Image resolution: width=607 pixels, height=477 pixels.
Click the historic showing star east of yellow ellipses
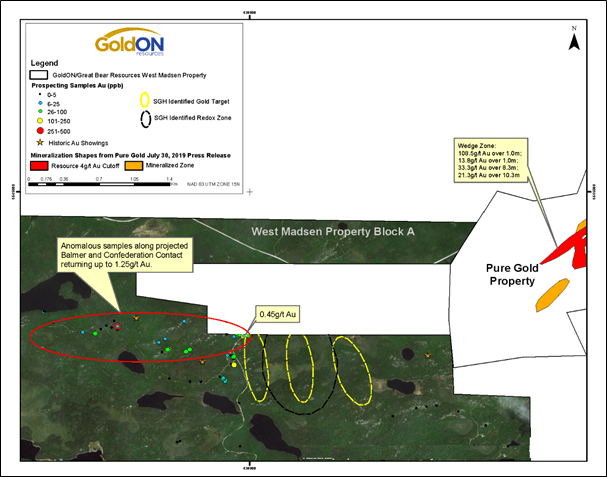tap(428, 355)
